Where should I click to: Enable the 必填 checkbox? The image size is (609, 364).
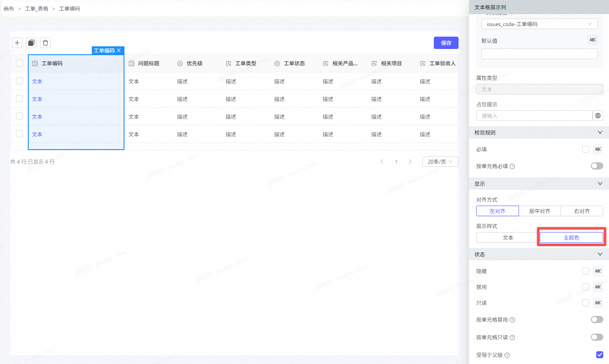pyautogui.click(x=586, y=149)
